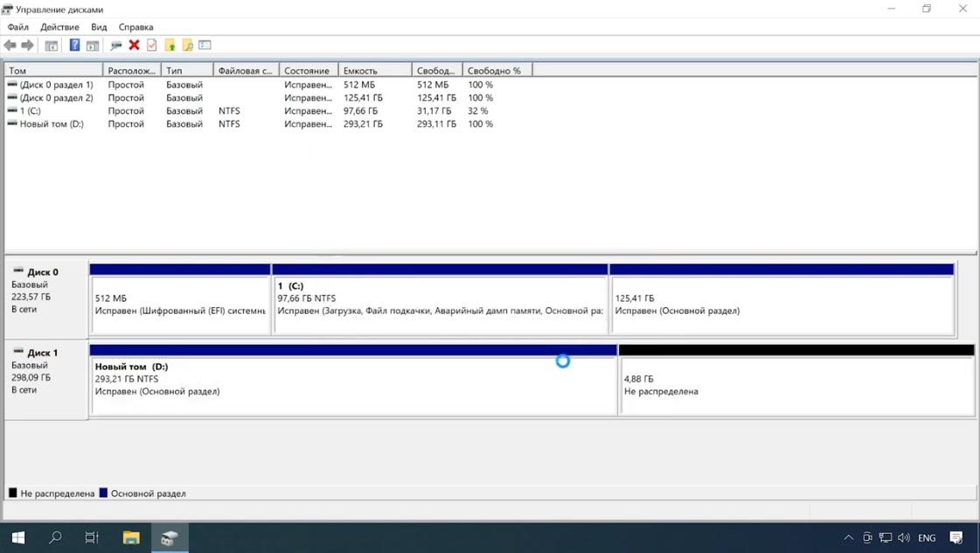Open Help with the blue question mark icon
Viewport: 980px width, 553px height.
[x=74, y=45]
